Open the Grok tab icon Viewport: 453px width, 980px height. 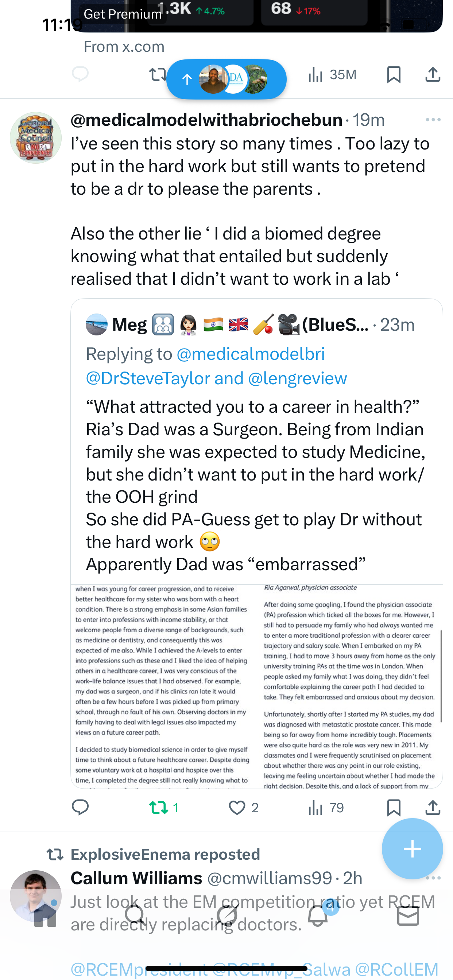point(227,916)
